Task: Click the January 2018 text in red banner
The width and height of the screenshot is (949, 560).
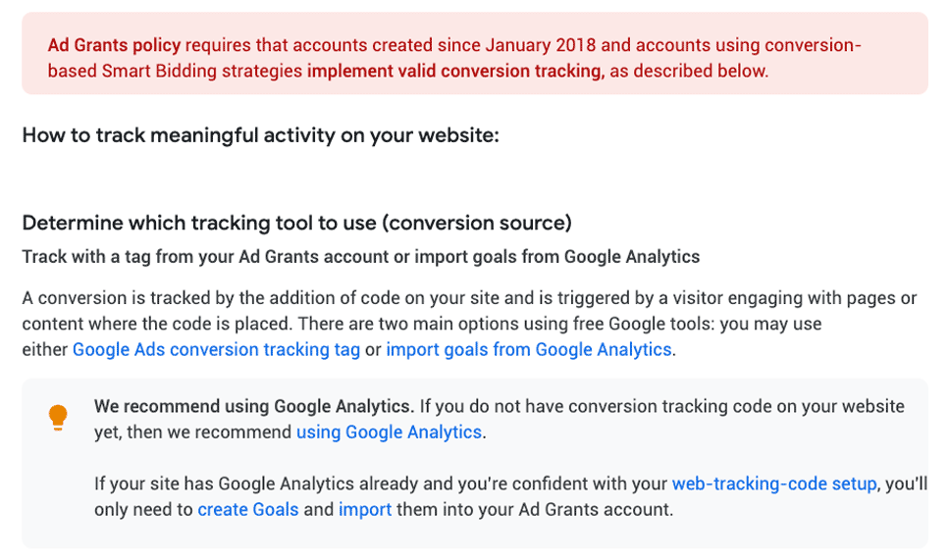Action: (x=541, y=45)
